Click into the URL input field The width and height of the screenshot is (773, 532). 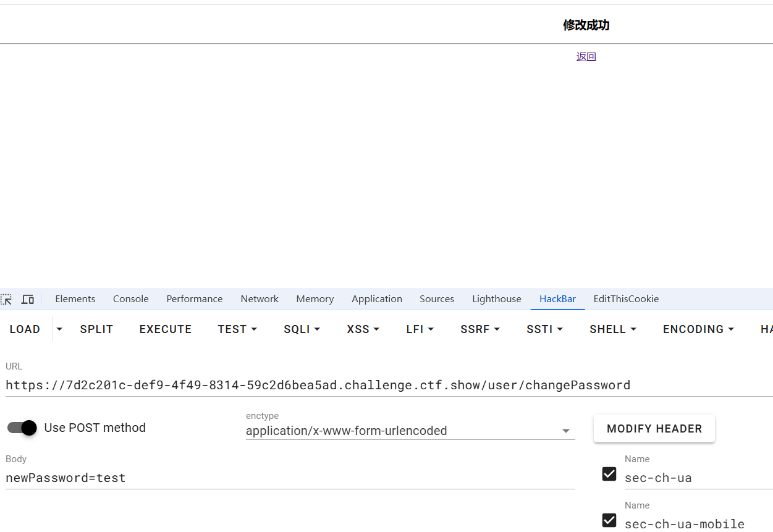pos(371,386)
